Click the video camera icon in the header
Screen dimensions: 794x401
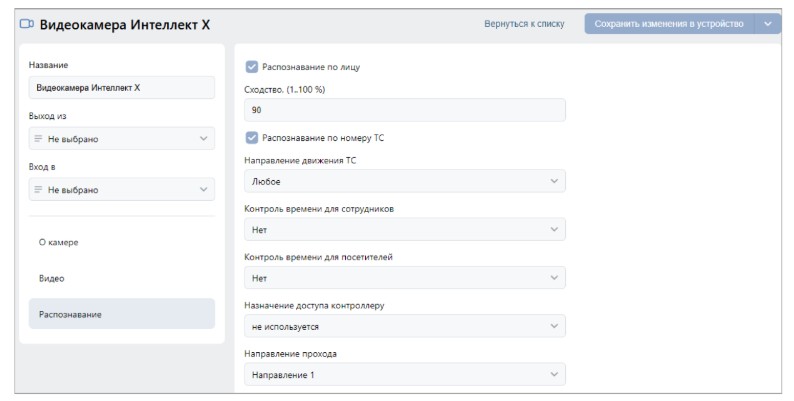[27, 24]
